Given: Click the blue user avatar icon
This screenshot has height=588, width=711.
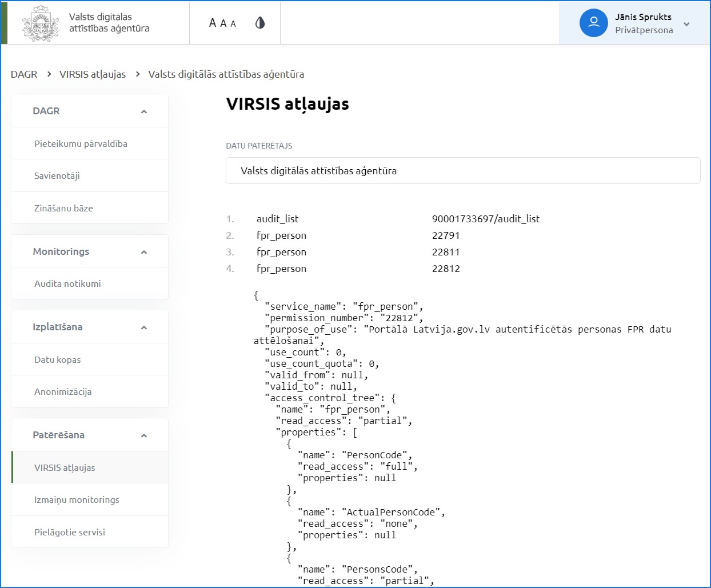Looking at the screenshot, I should pyautogui.click(x=594, y=23).
